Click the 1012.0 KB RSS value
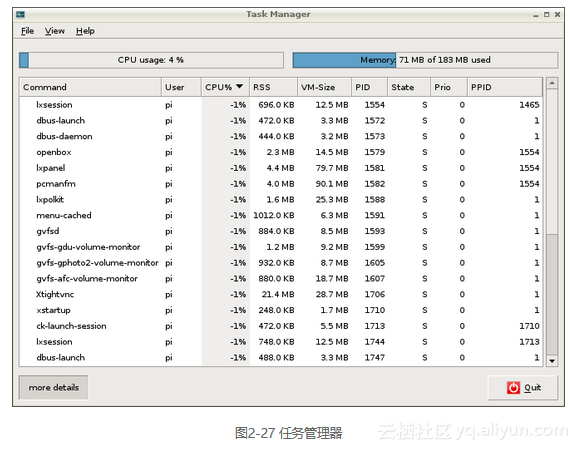This screenshot has height=451, width=579. click(274, 215)
